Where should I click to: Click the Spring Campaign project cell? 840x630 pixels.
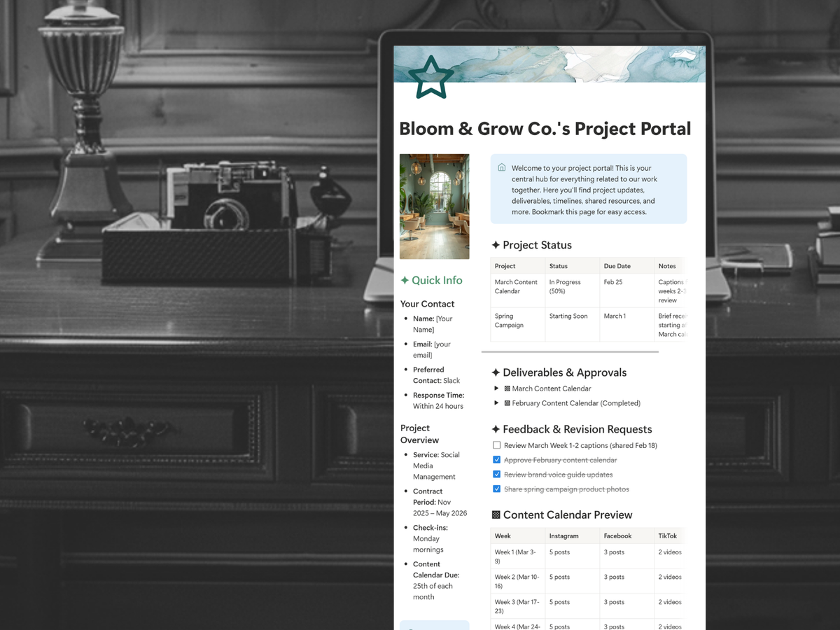(518, 325)
